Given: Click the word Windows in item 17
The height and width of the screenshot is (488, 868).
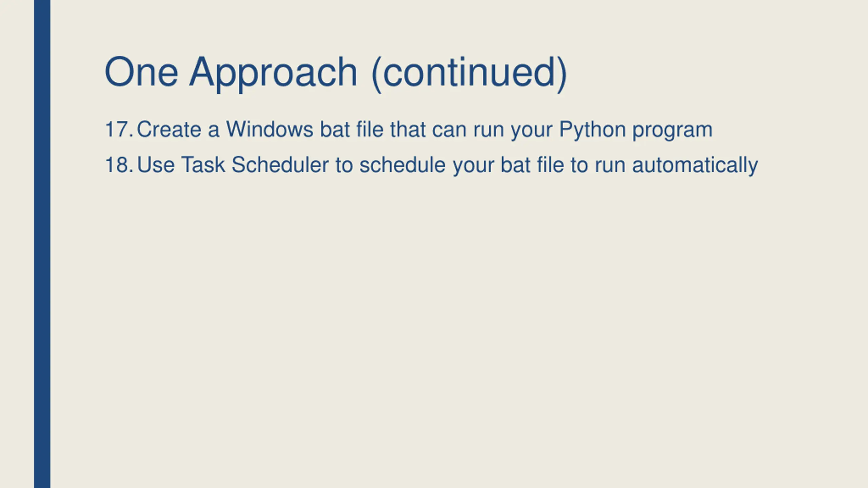Looking at the screenshot, I should (270, 129).
